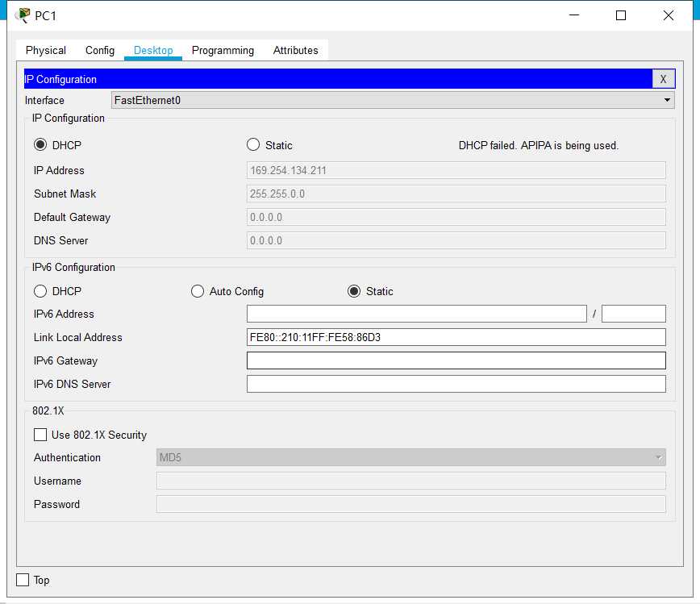Click the Default Gateway field
This screenshot has width=700, height=604.
[x=456, y=217]
